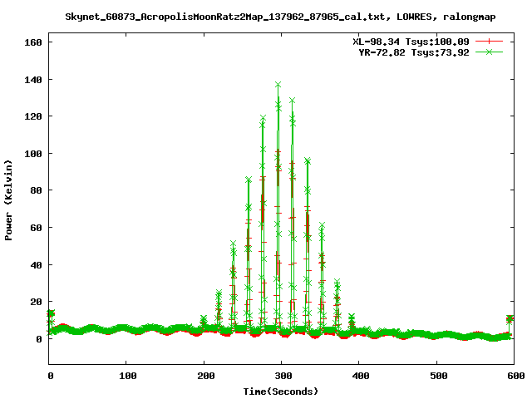The width and height of the screenshot is (532, 399).
Task: Click the green peak marker near 129 Kelvin
Action: point(292,101)
